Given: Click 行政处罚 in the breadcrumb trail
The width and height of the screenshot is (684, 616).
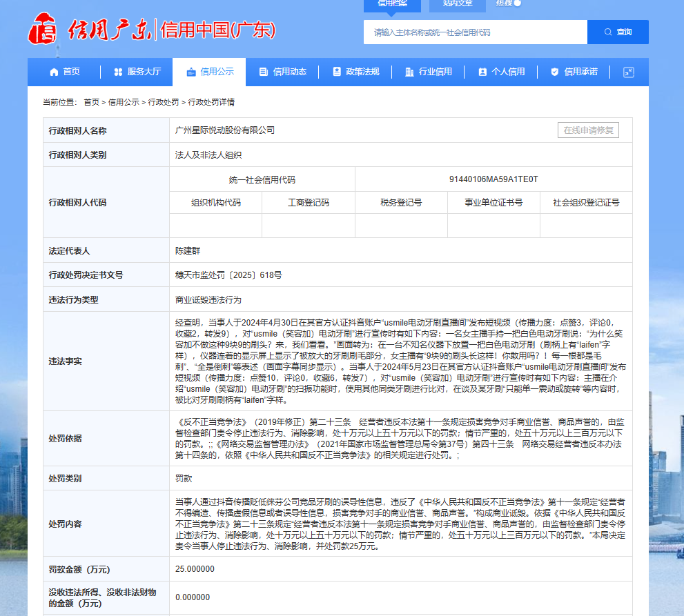Looking at the screenshot, I should tap(164, 102).
